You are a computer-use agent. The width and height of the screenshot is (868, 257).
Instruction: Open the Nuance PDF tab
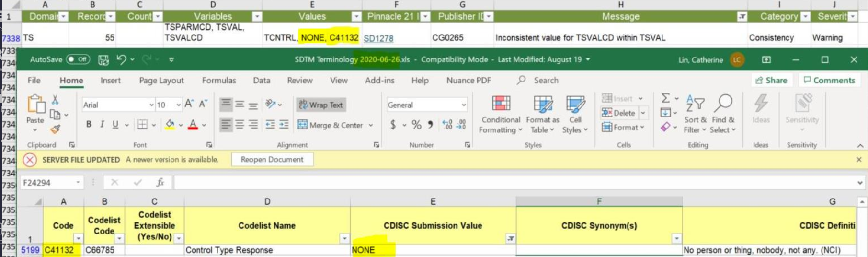(x=468, y=80)
